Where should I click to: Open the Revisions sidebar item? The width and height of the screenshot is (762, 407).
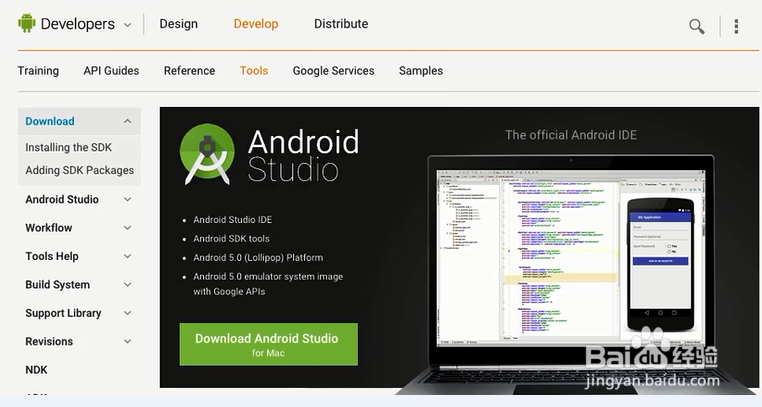49,341
